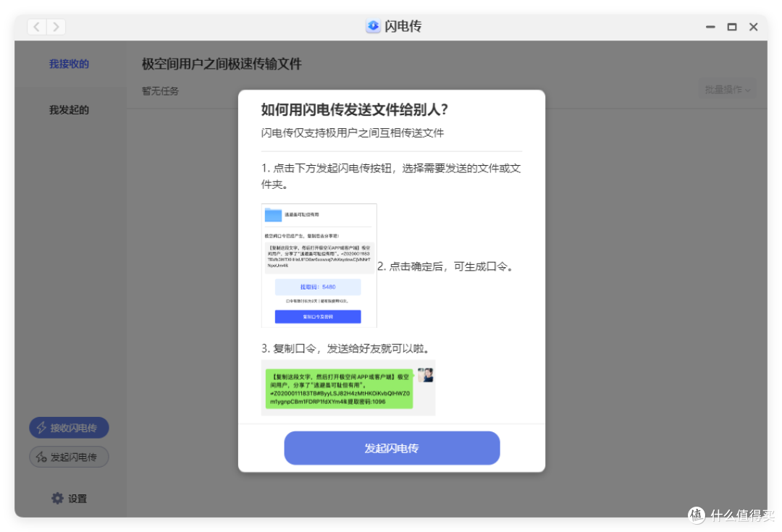782x532 pixels.
Task: Click the 闪电传 app icon in title bar
Action: coord(373,26)
